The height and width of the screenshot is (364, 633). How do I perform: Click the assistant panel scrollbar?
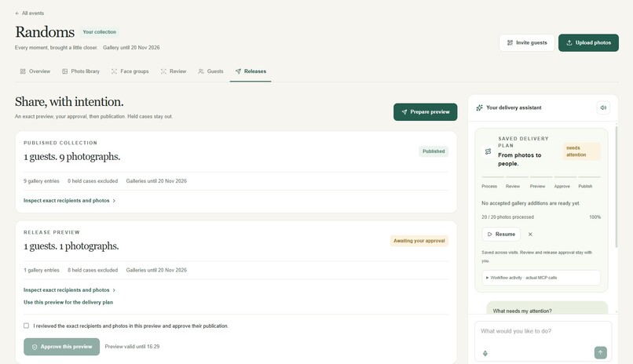(616, 187)
